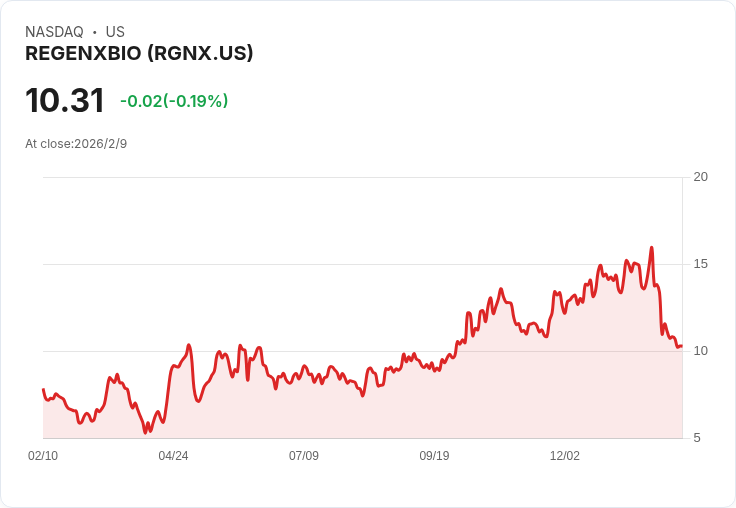Click the 20 price axis label
This screenshot has height=508, width=736.
tap(700, 177)
